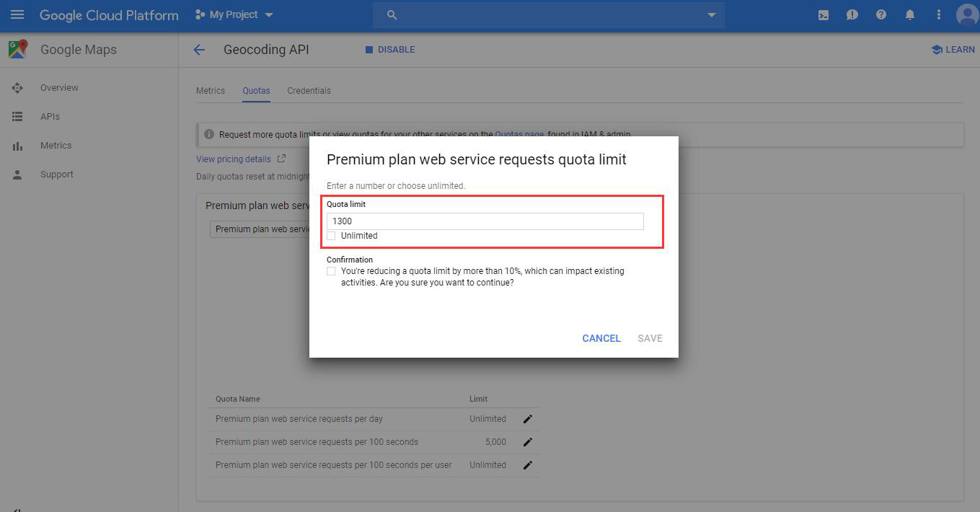Follow the Quotas page link

click(x=519, y=134)
